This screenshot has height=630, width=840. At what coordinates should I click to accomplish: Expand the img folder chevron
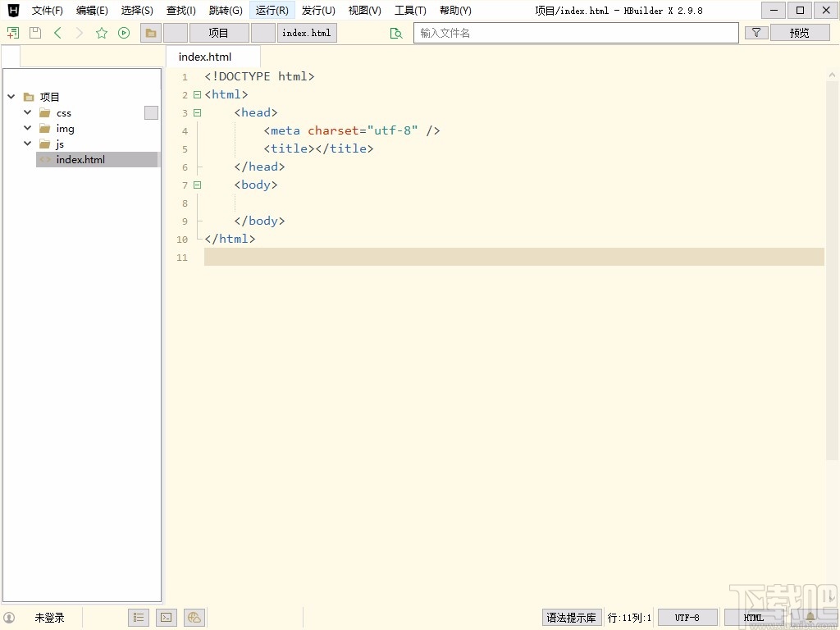pyautogui.click(x=28, y=128)
